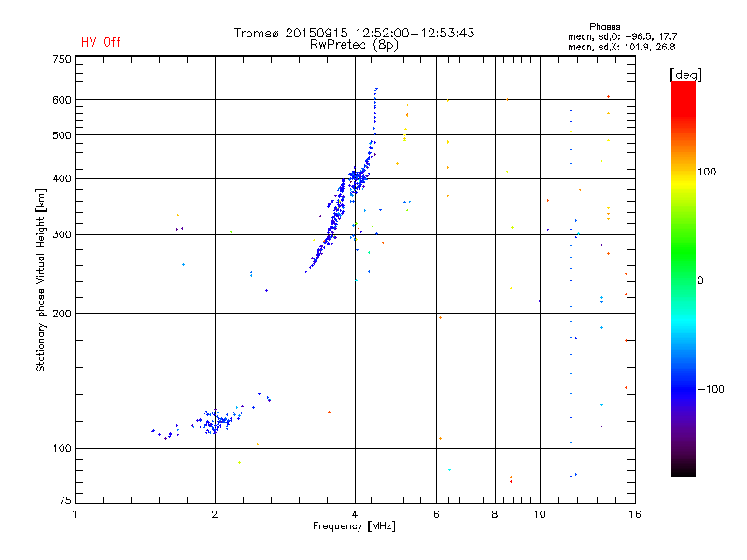Click the '-100' colorbar tick label
This screenshot has height=560, width=747.
coord(711,389)
